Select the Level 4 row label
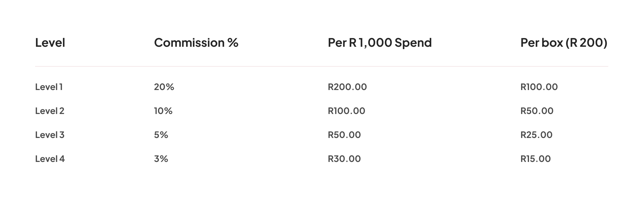 tap(50, 159)
